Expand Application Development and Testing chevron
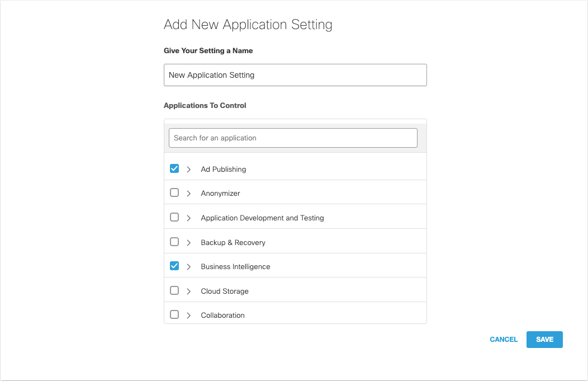 (188, 218)
